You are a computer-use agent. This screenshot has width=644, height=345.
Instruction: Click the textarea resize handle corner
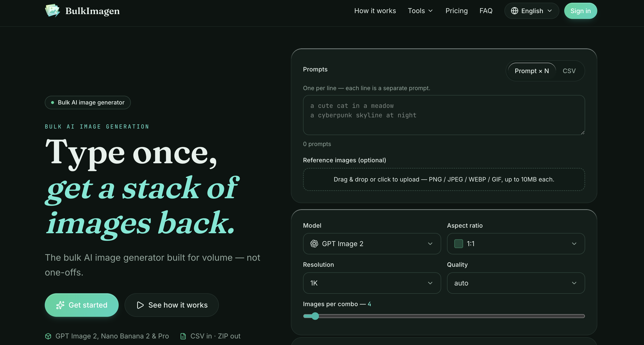[x=582, y=133]
